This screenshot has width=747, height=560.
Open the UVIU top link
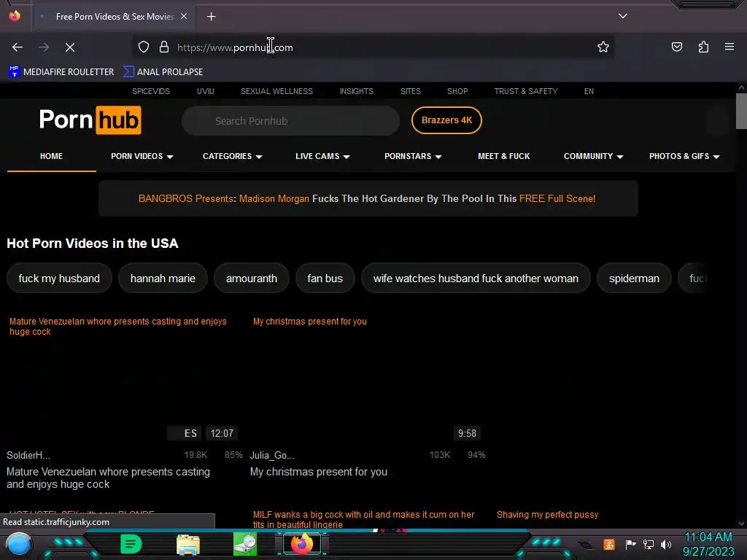205,91
